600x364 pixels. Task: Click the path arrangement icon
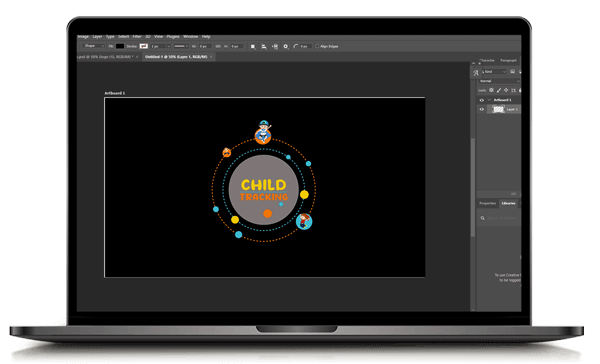pyautogui.click(x=275, y=46)
